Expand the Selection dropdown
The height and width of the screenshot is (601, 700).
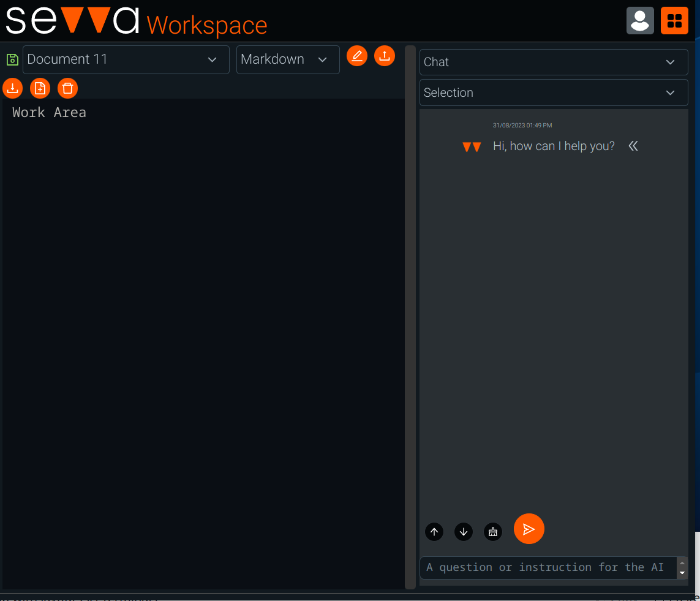click(x=553, y=93)
